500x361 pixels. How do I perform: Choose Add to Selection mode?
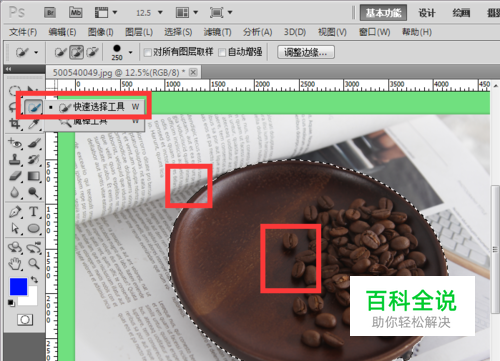76,52
